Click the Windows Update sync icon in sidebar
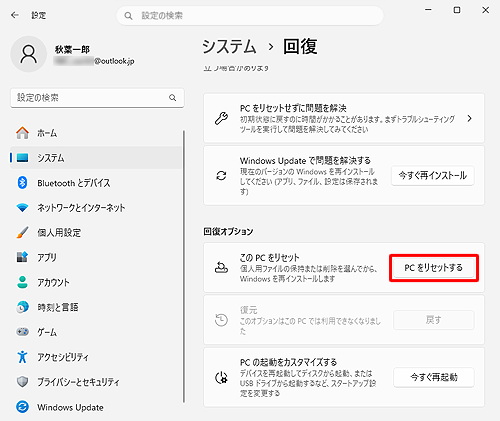Viewport: 500px width, 421px height. click(x=22, y=407)
